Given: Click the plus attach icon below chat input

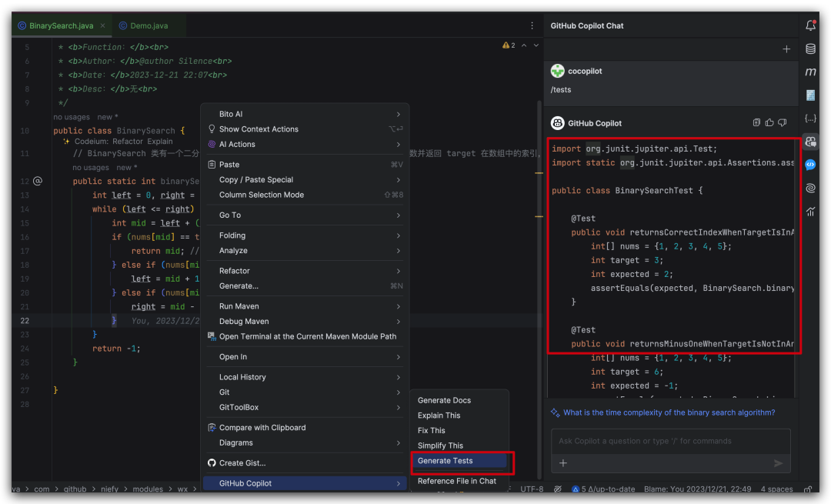Looking at the screenshot, I should coord(562,463).
